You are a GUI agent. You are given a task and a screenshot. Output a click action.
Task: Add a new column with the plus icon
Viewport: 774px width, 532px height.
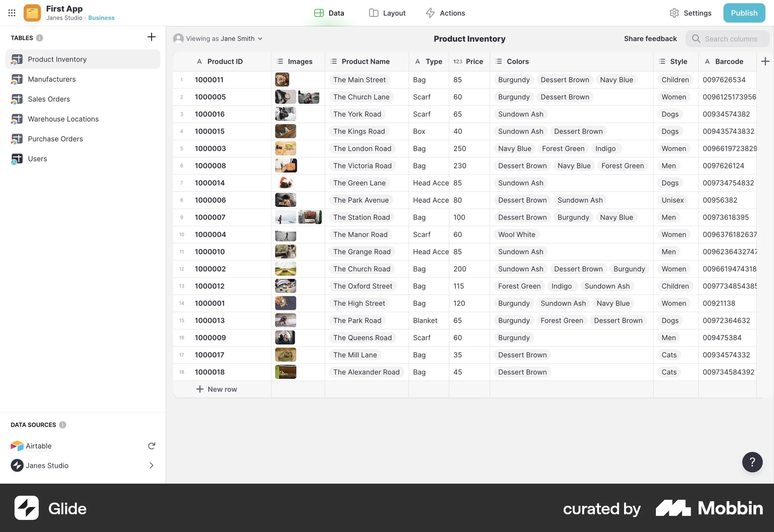point(766,61)
